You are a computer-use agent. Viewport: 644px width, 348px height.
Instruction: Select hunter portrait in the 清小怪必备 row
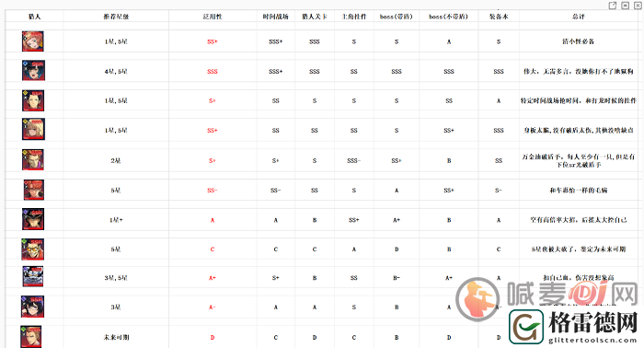click(33, 41)
